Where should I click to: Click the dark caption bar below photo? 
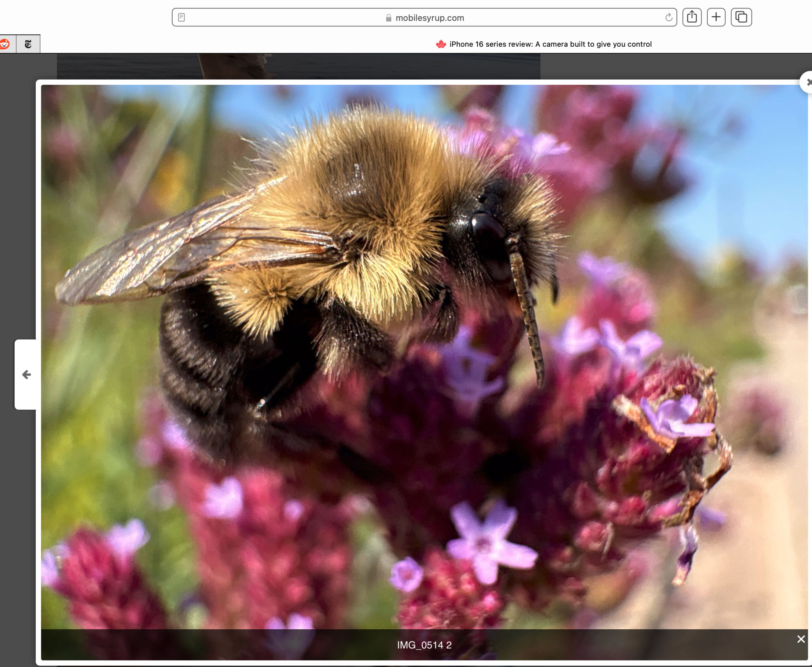(x=203, y=645)
